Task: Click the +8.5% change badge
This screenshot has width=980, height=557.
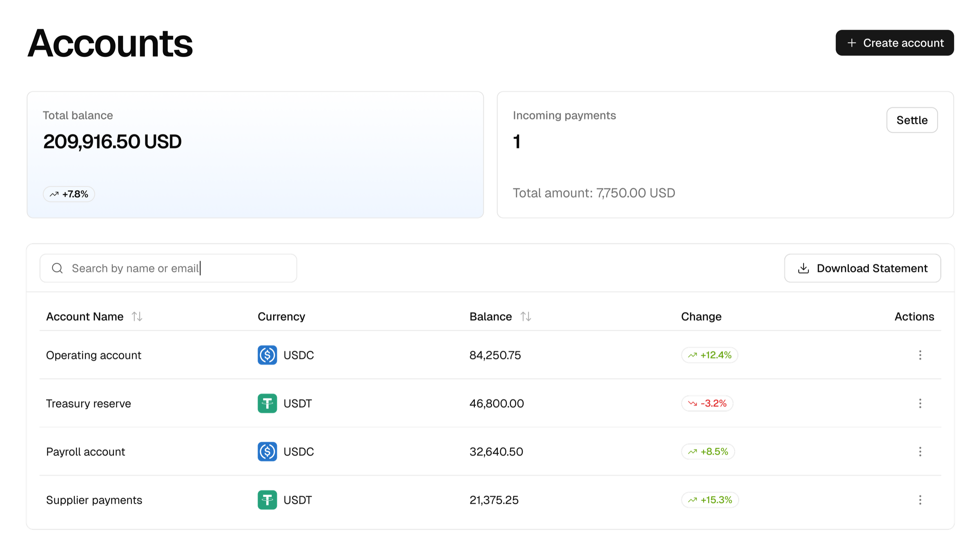Action: click(708, 452)
